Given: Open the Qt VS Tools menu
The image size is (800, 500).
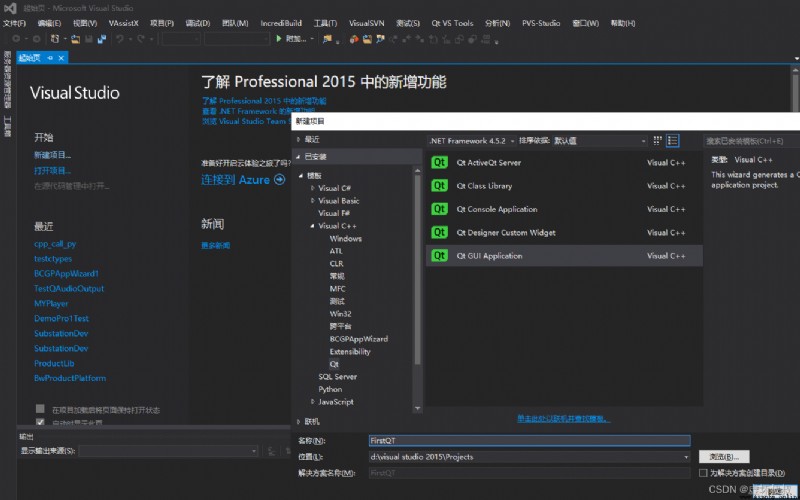Looking at the screenshot, I should point(452,23).
